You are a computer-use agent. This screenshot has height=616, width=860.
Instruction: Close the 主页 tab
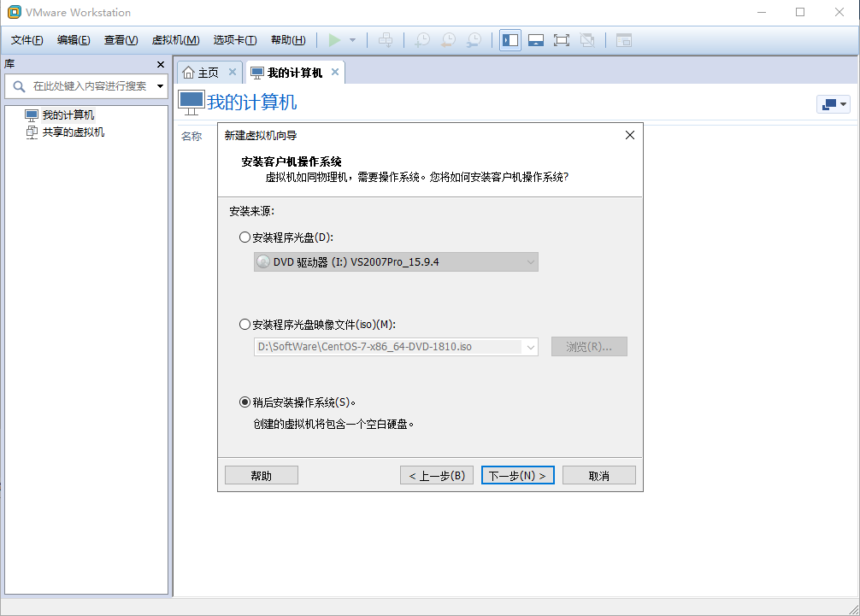(233, 72)
